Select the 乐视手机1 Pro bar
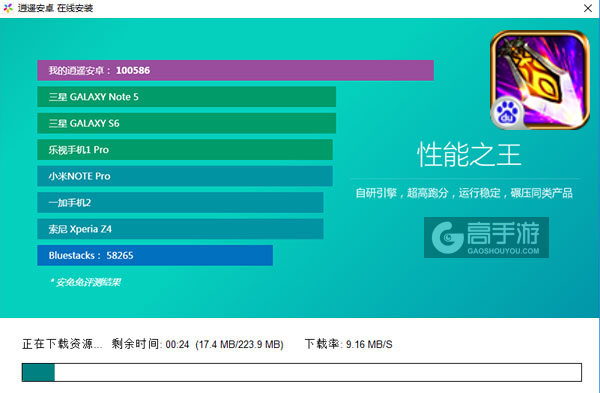This screenshot has width=600, height=393. 185,150
